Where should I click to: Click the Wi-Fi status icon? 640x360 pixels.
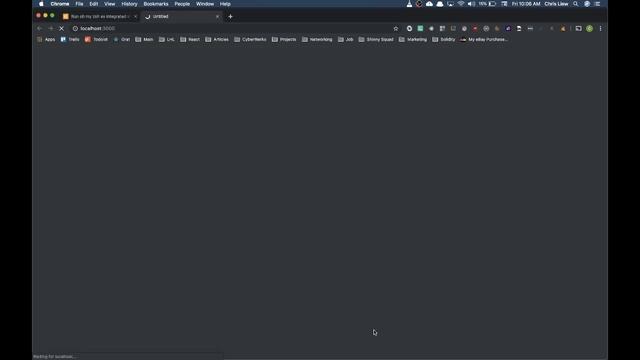pyautogui.click(x=461, y=4)
